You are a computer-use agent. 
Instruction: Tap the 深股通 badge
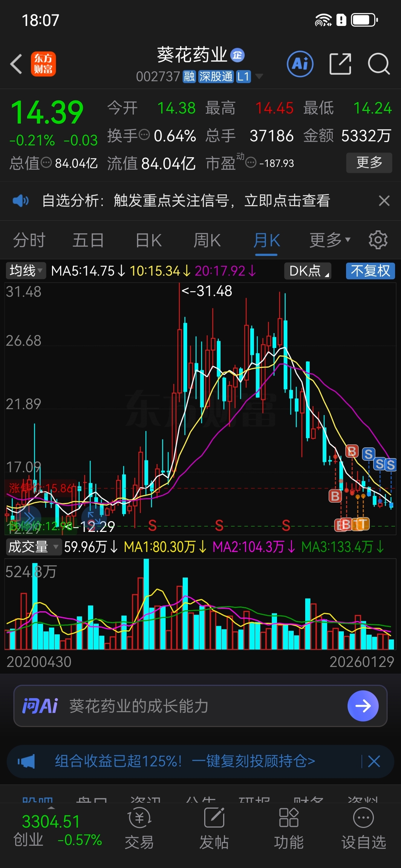click(216, 77)
